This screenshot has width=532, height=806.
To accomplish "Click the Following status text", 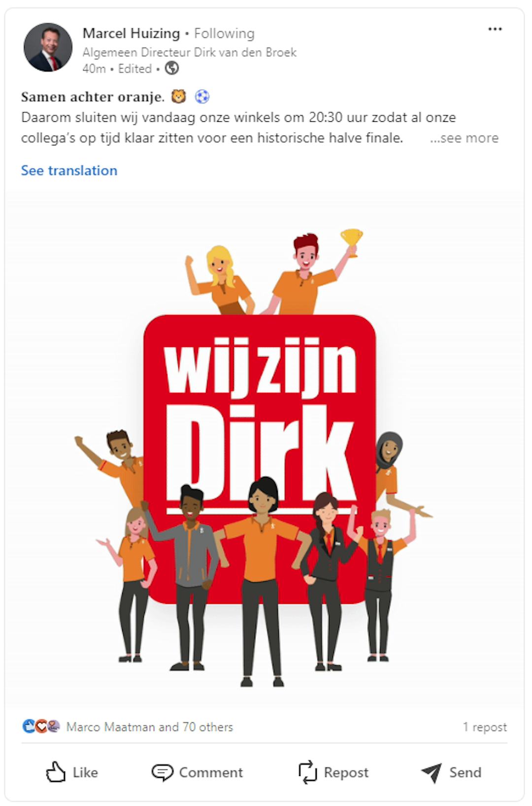I will coord(224,34).
